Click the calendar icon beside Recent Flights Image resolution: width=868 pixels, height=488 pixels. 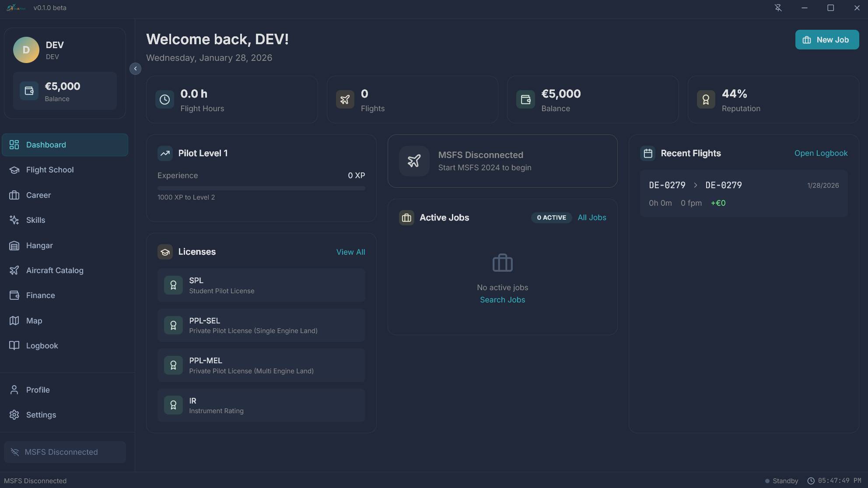click(647, 153)
